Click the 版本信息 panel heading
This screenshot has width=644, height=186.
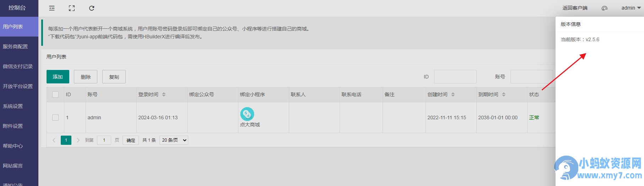(571, 24)
